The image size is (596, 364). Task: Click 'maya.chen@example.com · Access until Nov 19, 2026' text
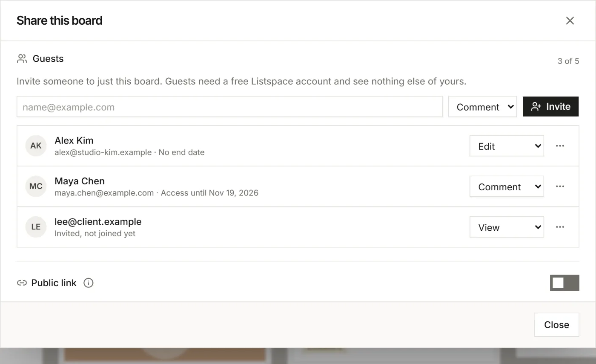[156, 193]
